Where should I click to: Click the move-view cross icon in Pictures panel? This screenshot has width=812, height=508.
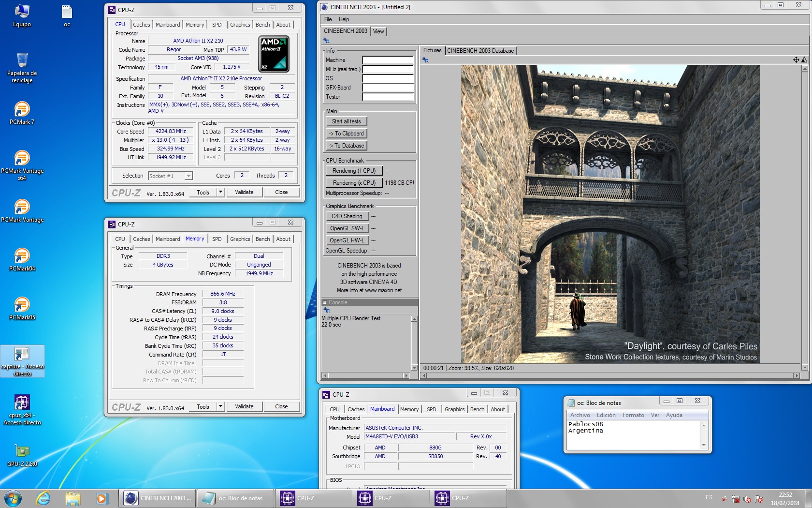796,60
